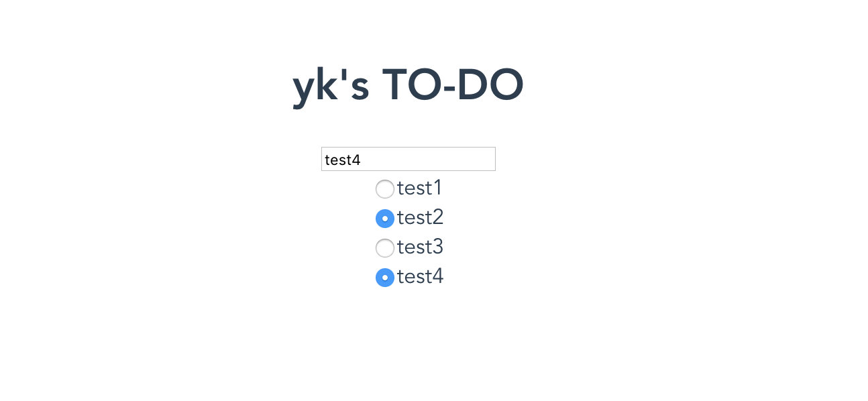Click the white dot in test4's radio
This screenshot has height=401, width=868.
(x=385, y=278)
